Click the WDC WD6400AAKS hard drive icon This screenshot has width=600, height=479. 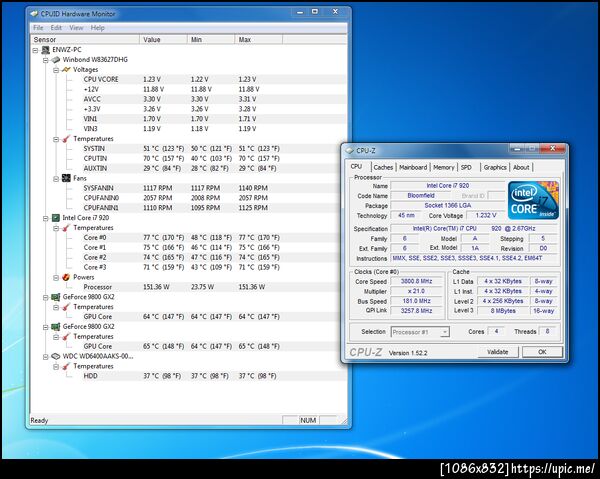point(56,356)
